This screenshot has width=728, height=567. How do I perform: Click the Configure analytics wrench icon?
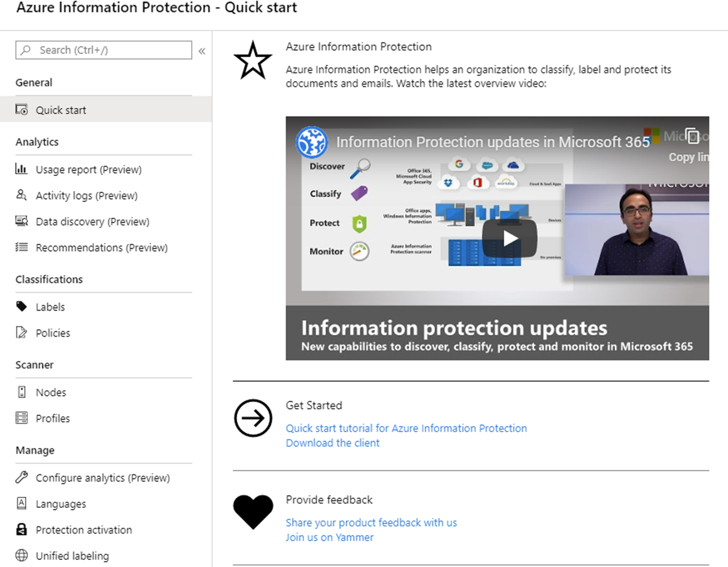(x=22, y=477)
